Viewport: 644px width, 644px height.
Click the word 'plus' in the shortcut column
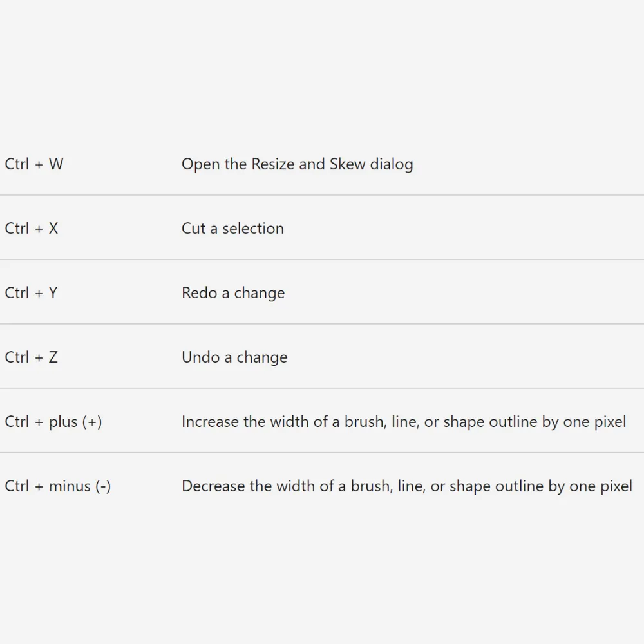click(63, 422)
